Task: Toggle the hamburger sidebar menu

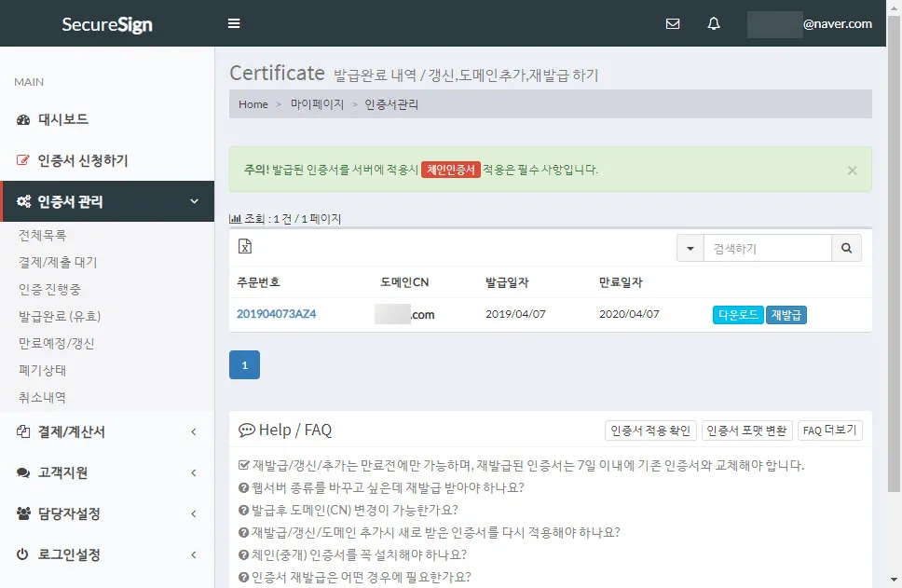Action: coord(234,24)
